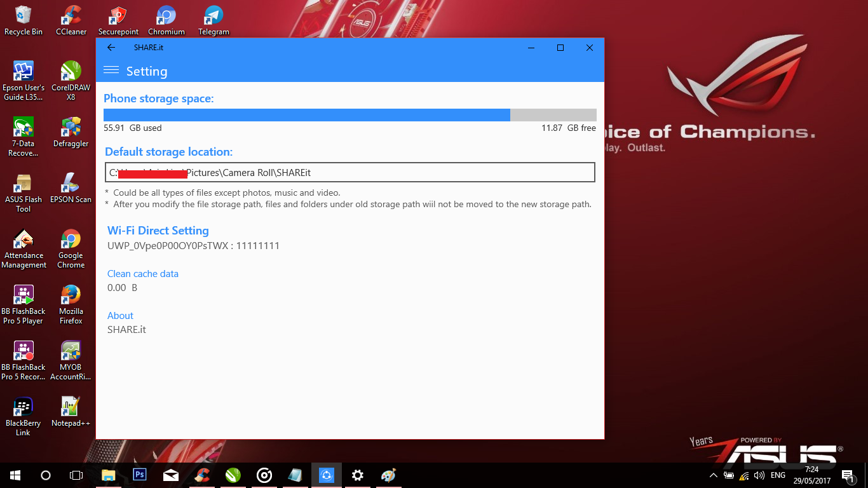Open the SHAREit navigation hamburger menu
The image size is (868, 488).
click(x=111, y=71)
